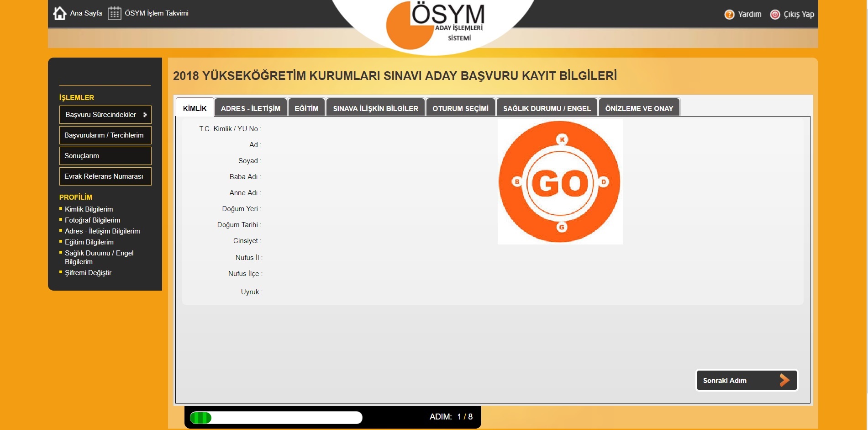Viewport: 868px width, 430px height.
Task: Click the green step progress bar
Action: coord(276,418)
